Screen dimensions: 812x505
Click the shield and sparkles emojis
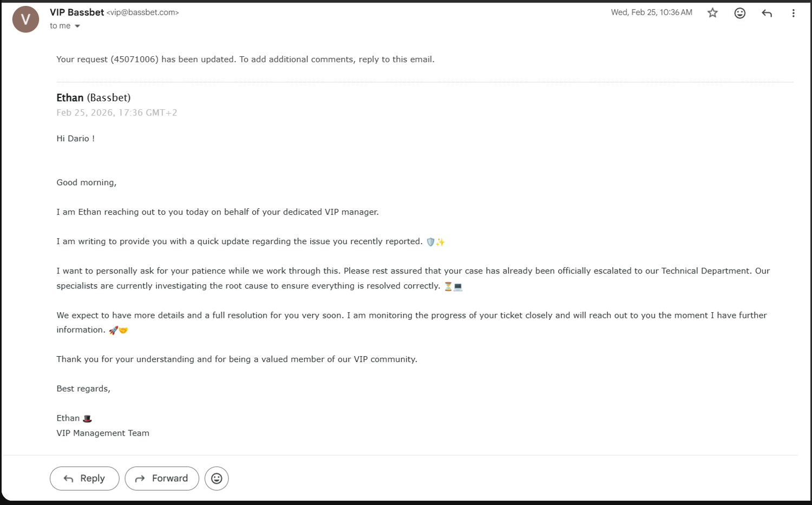click(x=435, y=242)
